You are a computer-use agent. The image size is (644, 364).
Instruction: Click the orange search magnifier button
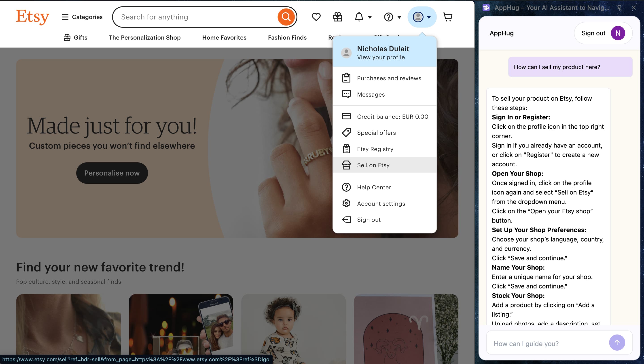click(286, 17)
